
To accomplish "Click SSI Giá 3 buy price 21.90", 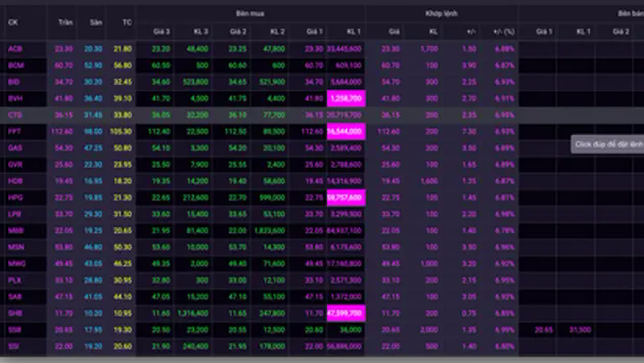I will [161, 346].
